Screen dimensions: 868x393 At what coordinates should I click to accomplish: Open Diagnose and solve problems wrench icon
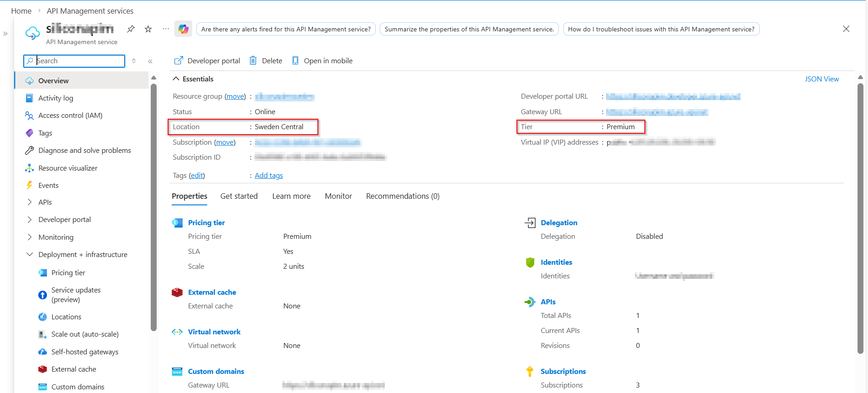(30, 150)
